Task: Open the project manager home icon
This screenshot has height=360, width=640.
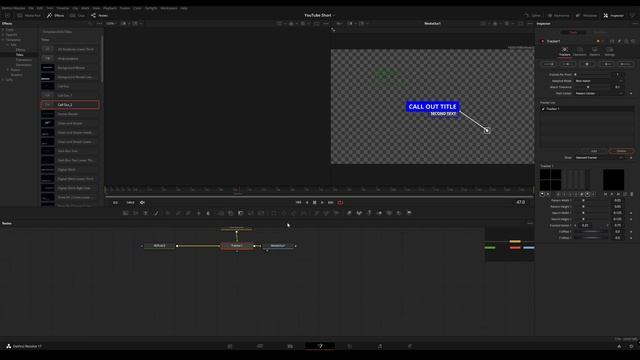Action: pyautogui.click(x=619, y=346)
